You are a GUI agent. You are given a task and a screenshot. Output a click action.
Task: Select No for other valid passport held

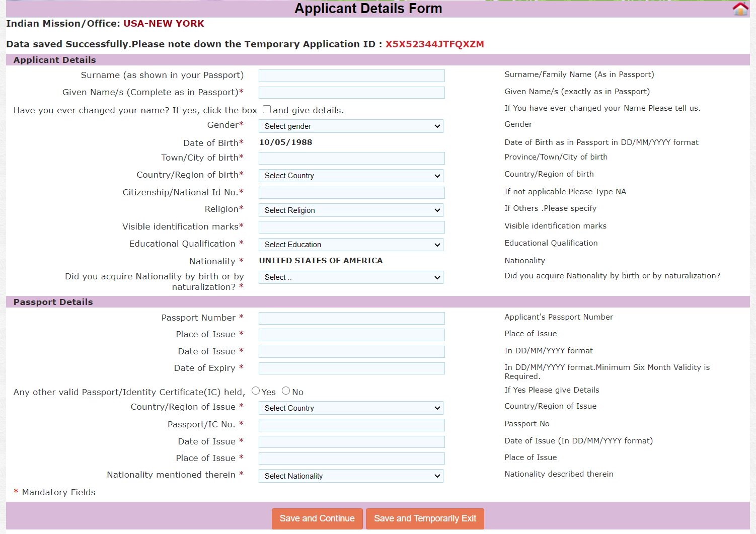[x=286, y=391]
